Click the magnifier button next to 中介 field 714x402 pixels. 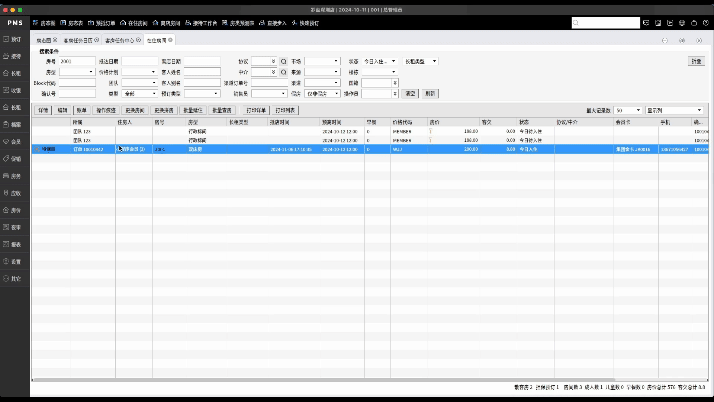284,72
